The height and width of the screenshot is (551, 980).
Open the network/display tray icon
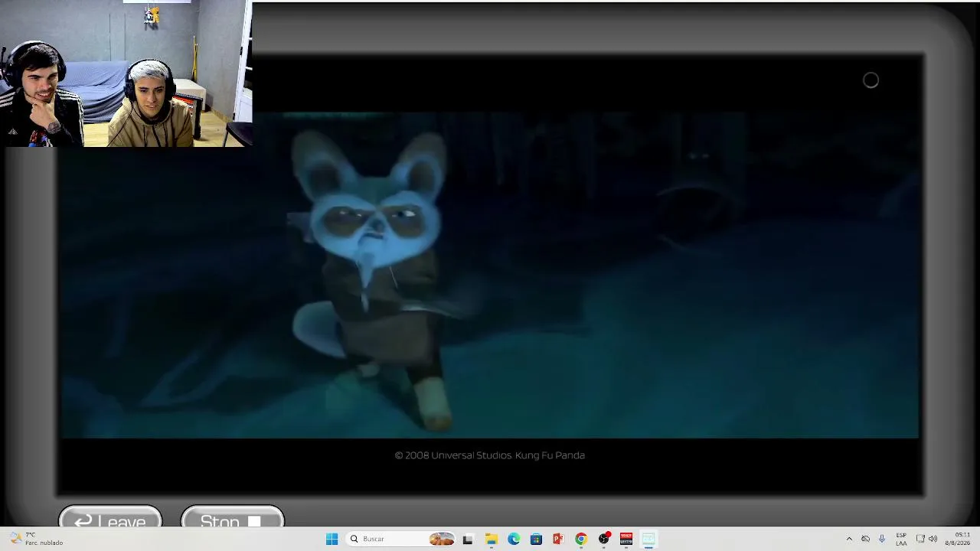[920, 539]
